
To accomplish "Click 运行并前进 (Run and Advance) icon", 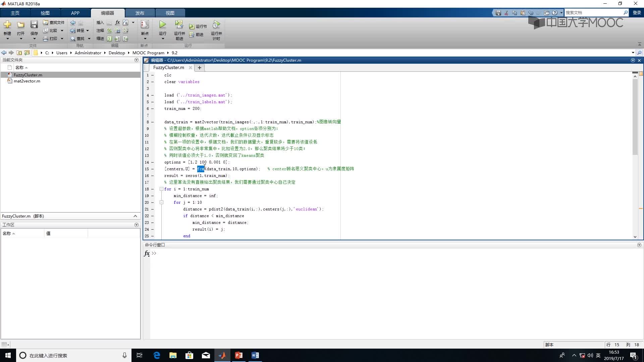I will [179, 24].
